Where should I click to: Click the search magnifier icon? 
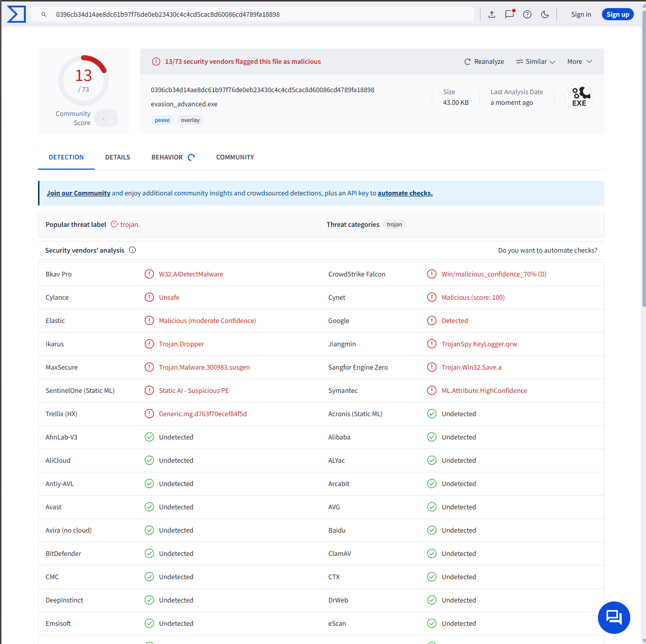[x=44, y=15]
